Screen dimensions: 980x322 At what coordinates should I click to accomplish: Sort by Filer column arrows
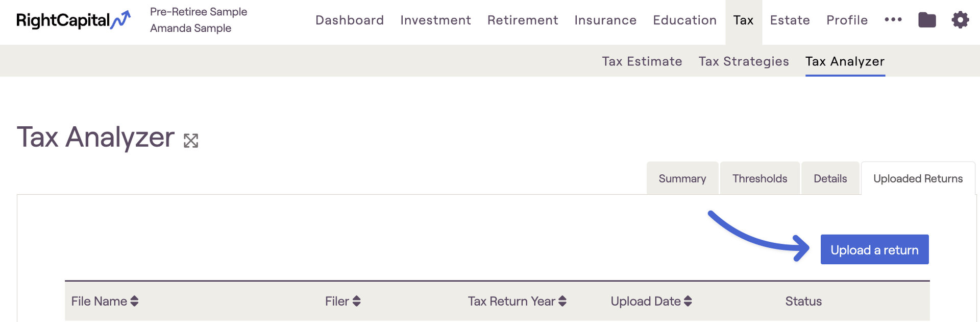[356, 301]
